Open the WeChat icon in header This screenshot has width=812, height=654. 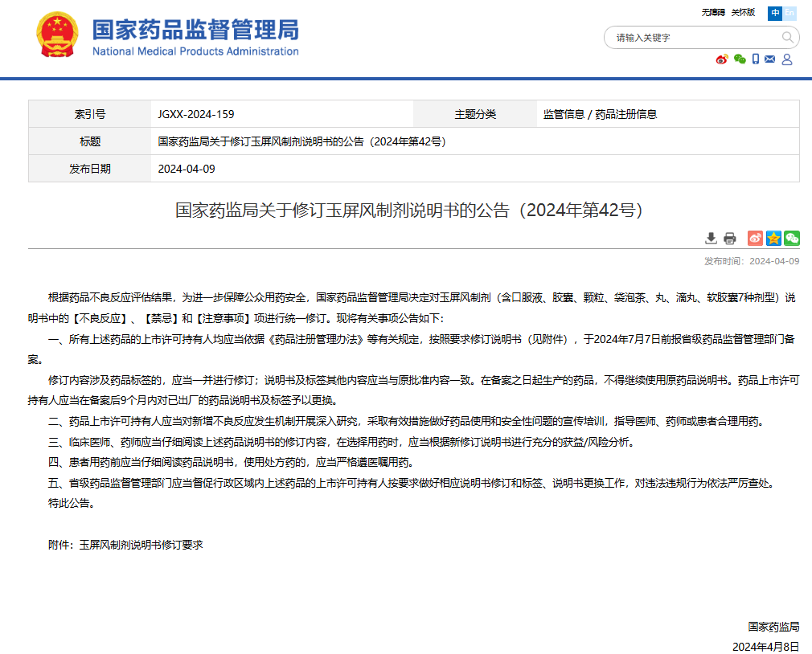pyautogui.click(x=740, y=59)
